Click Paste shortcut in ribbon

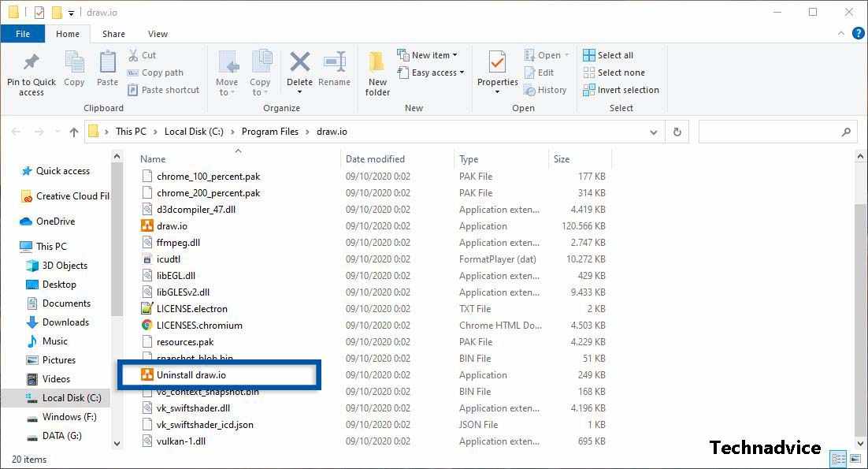(163, 90)
